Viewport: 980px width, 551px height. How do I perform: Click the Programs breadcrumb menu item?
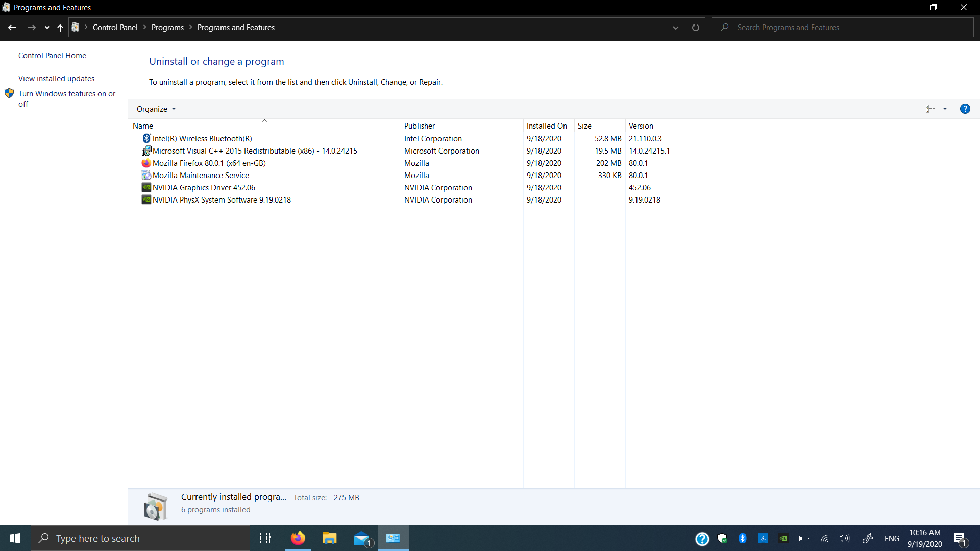(x=167, y=27)
